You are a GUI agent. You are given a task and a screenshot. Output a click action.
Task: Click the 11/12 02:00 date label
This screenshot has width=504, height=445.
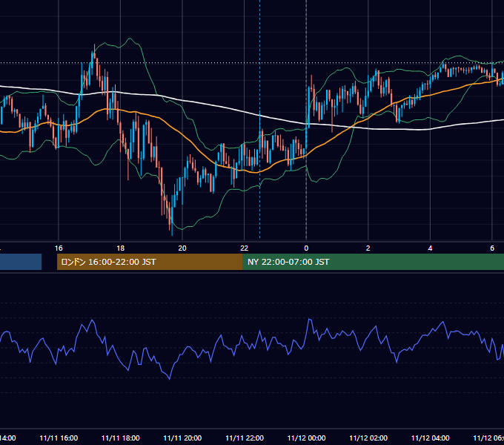tap(368, 438)
